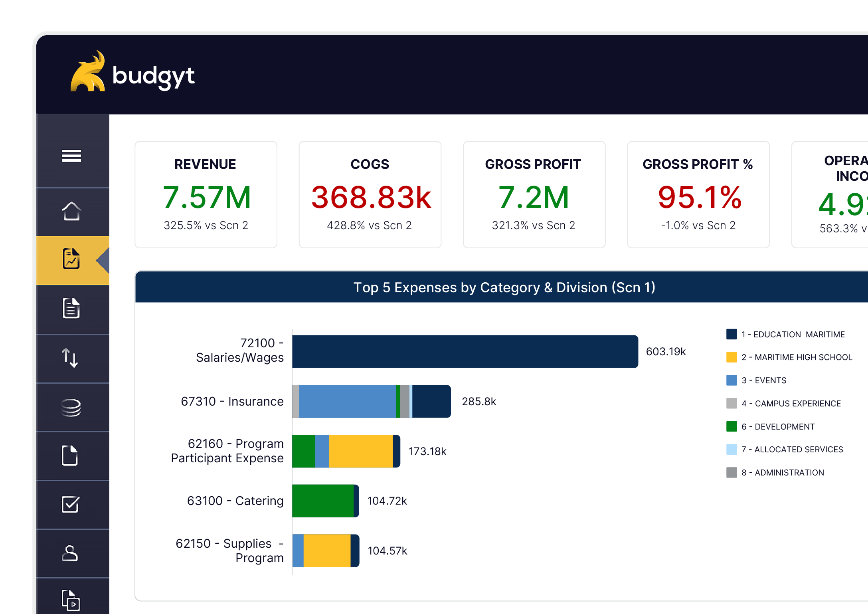The width and height of the screenshot is (868, 614).
Task: Click the Gross Profit % 95.1% card
Action: tap(698, 195)
